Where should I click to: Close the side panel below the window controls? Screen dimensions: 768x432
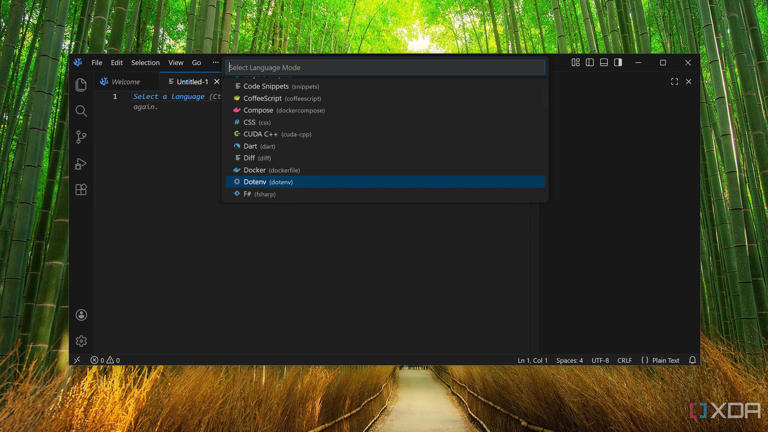689,82
